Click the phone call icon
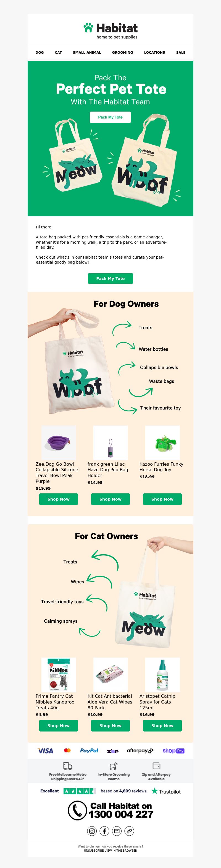This screenshot has width=221, height=868. point(77,810)
